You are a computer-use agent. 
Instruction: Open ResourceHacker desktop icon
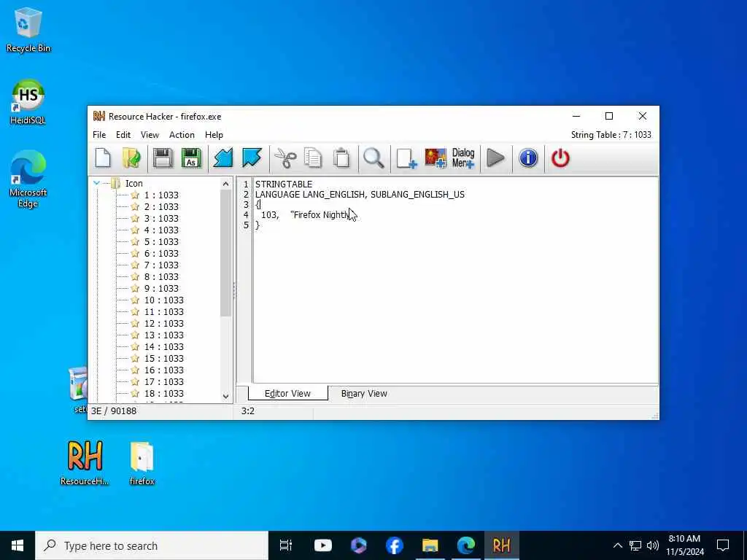[85, 462]
